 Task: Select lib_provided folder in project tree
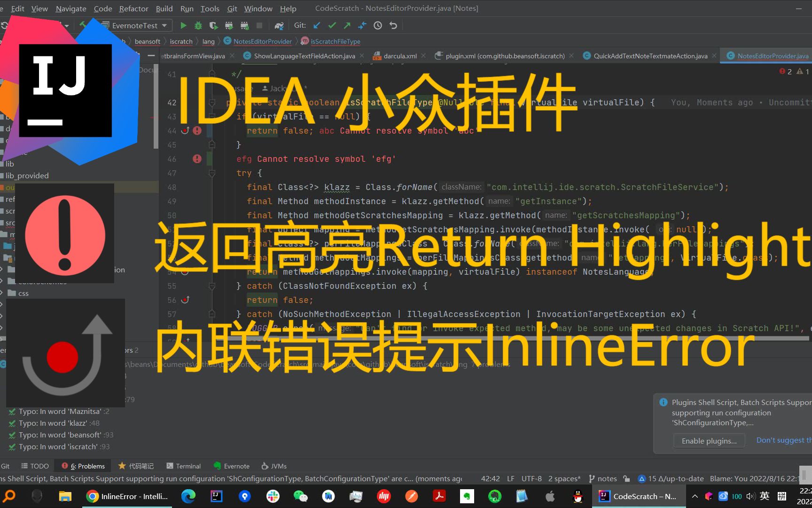click(x=27, y=175)
